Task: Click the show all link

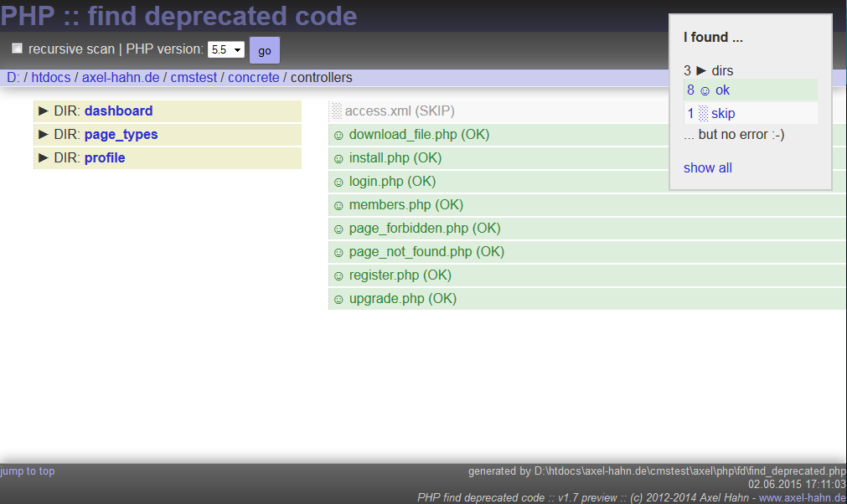Action: tap(708, 167)
